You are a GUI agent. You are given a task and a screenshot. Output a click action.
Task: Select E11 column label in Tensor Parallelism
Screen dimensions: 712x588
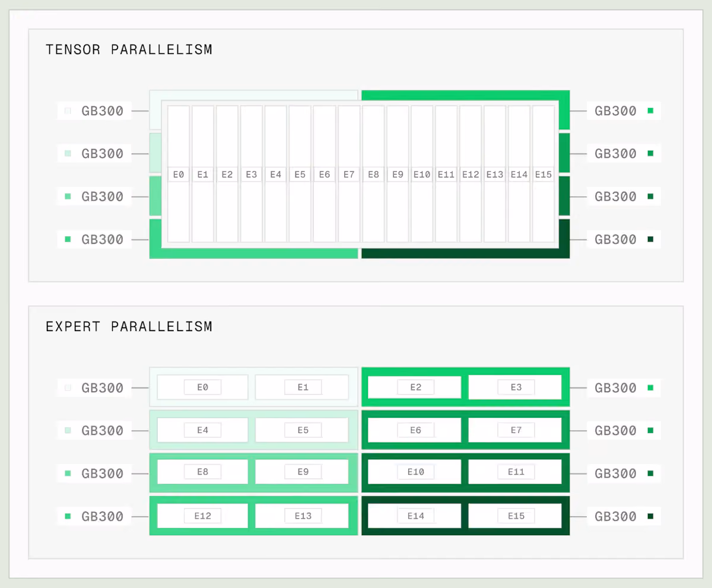446,174
